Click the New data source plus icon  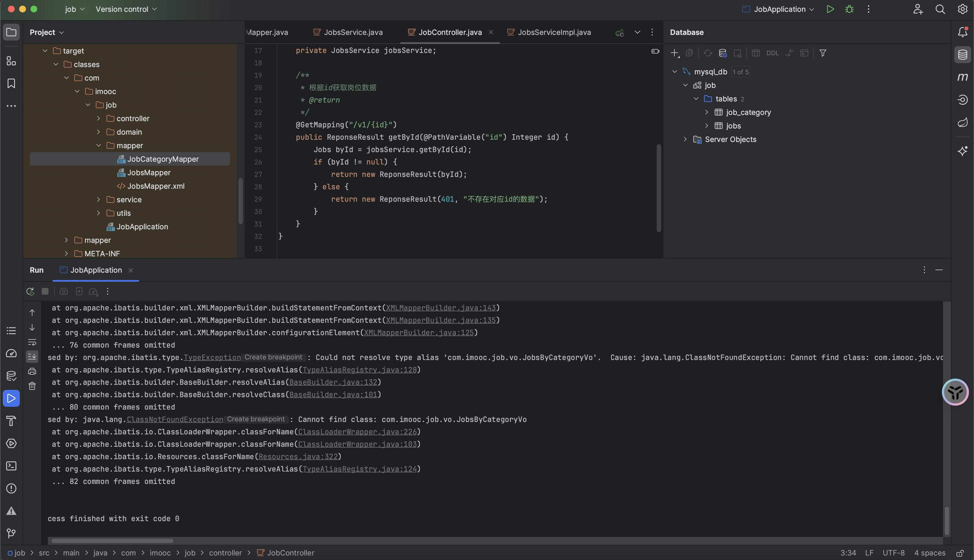pos(675,53)
